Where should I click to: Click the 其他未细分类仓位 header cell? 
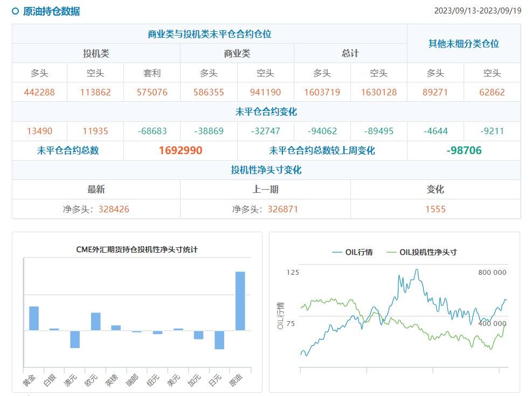point(464,44)
